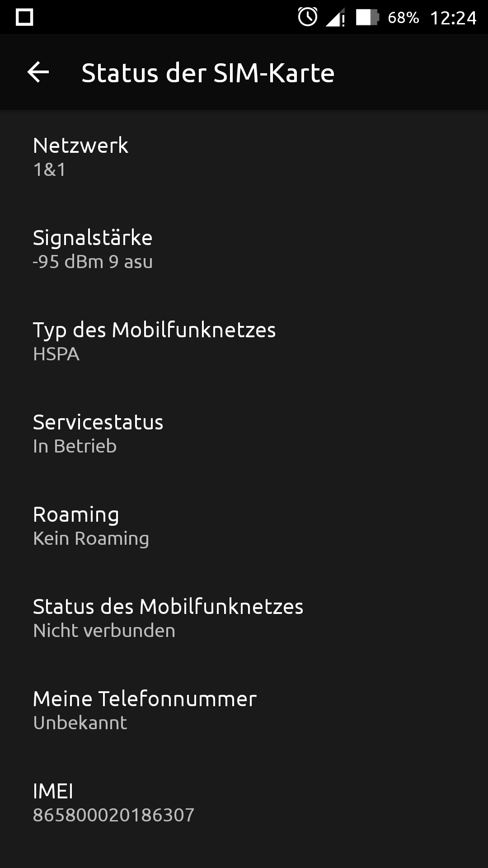Tap the battery icon in status bar
Screen dimensions: 488x868
[367, 18]
